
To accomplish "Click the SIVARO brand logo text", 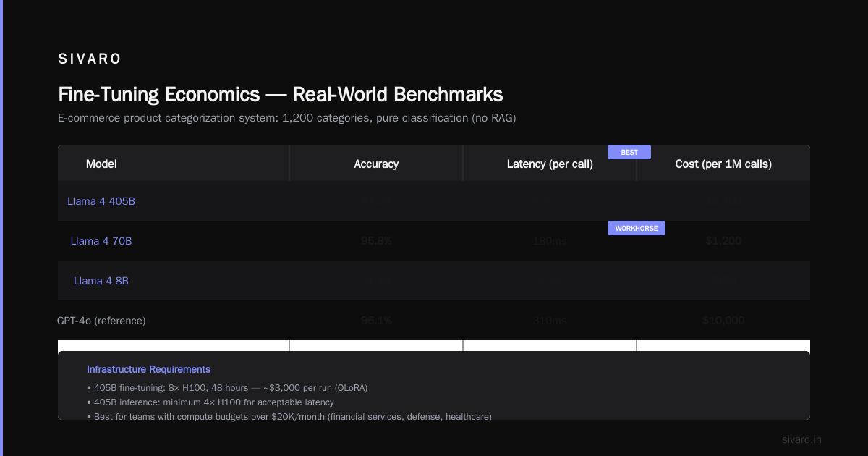I will point(90,59).
